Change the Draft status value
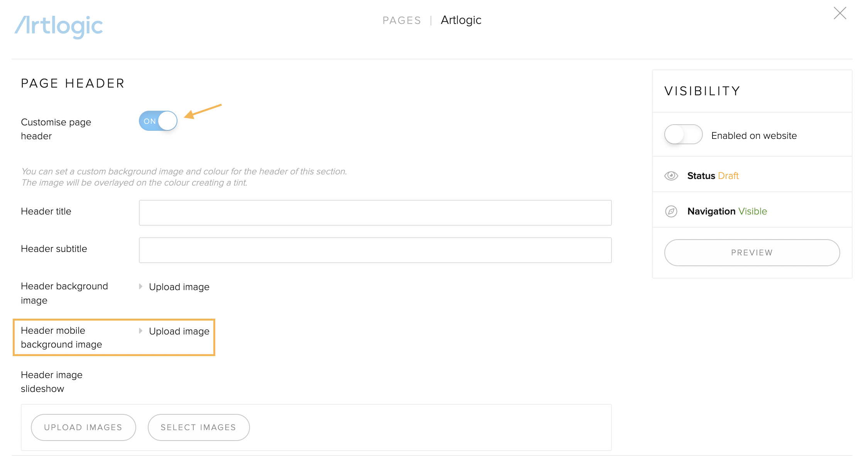868x456 pixels. pos(728,176)
